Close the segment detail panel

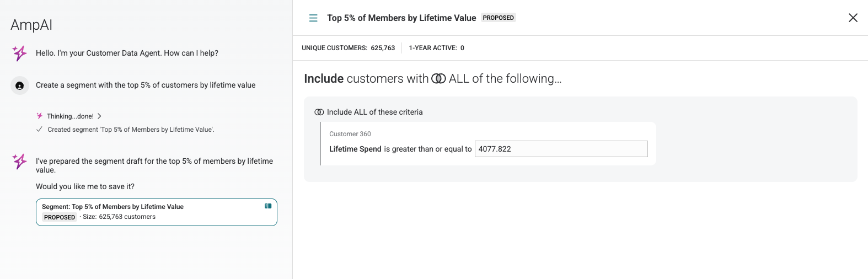(x=853, y=18)
